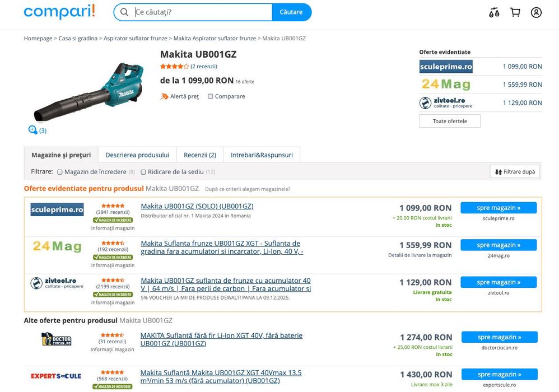This screenshot has height=392, width=559.
Task: Click trusted shop badge under ExpertScule reviews
Action: 112,386
